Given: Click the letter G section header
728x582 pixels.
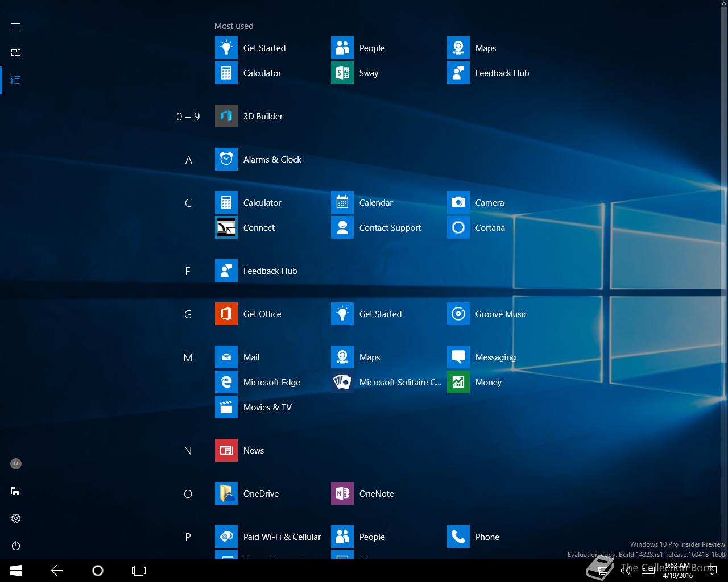Looking at the screenshot, I should tap(188, 314).
